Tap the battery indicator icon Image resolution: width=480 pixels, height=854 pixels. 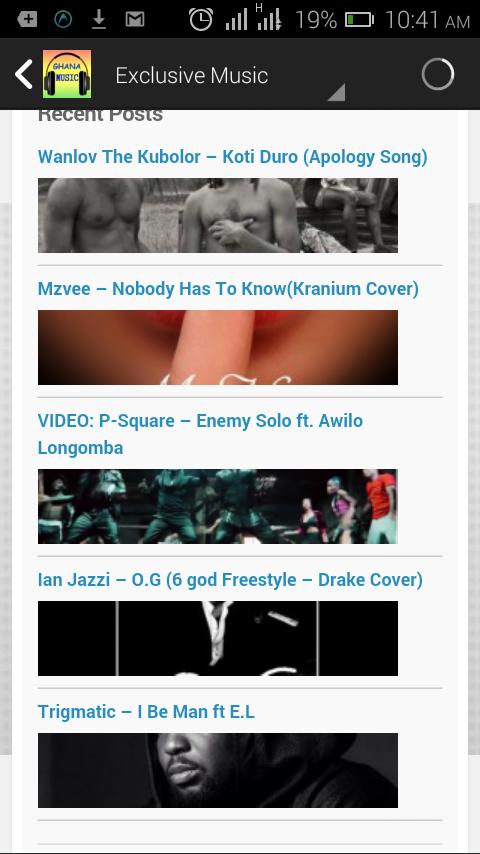tap(360, 20)
